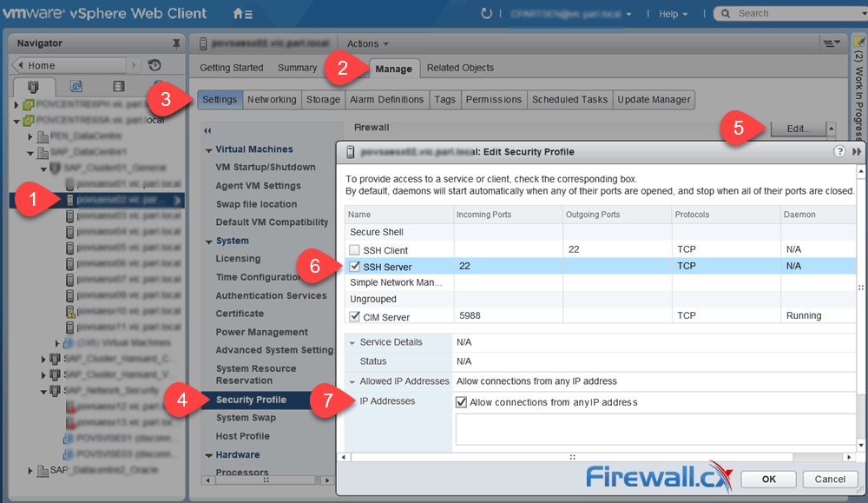Select the Alarm Definitions sub-tab
This screenshot has width=868, height=503.
386,100
